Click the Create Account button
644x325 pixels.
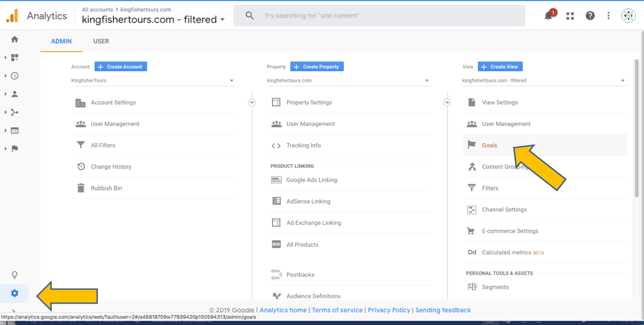pos(121,66)
